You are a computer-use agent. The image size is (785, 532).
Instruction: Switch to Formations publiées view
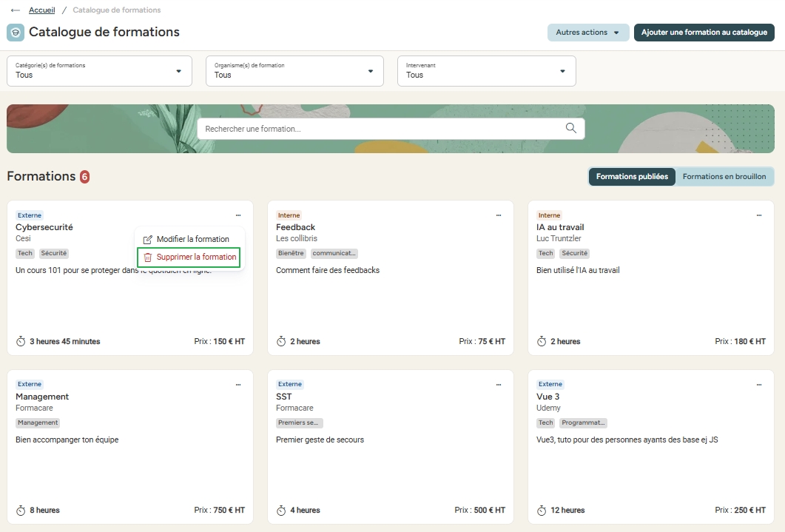coord(632,177)
